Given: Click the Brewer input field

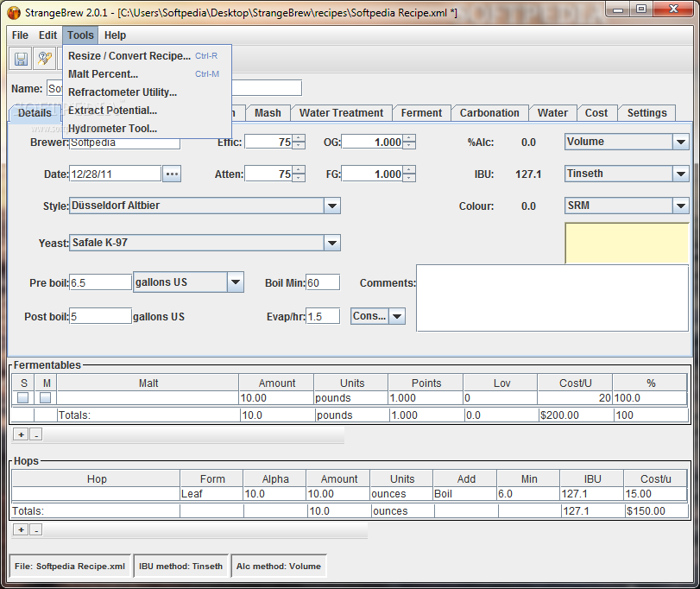Looking at the screenshot, I should tap(125, 142).
